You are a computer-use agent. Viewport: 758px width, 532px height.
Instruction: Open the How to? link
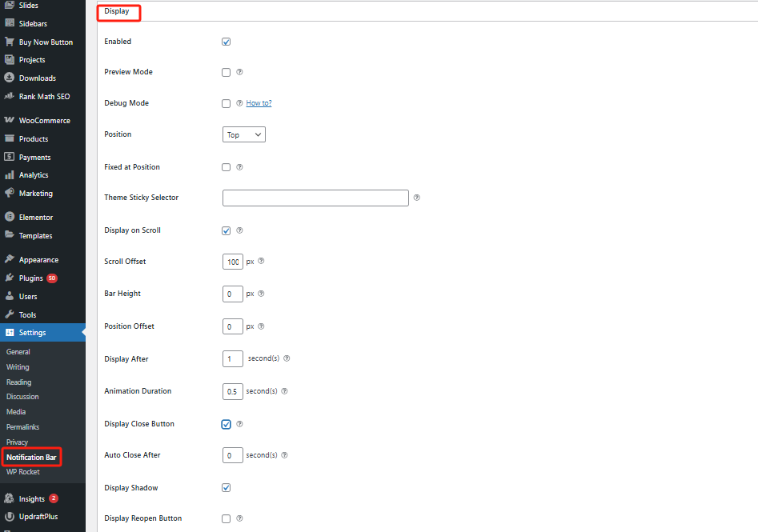tap(259, 103)
